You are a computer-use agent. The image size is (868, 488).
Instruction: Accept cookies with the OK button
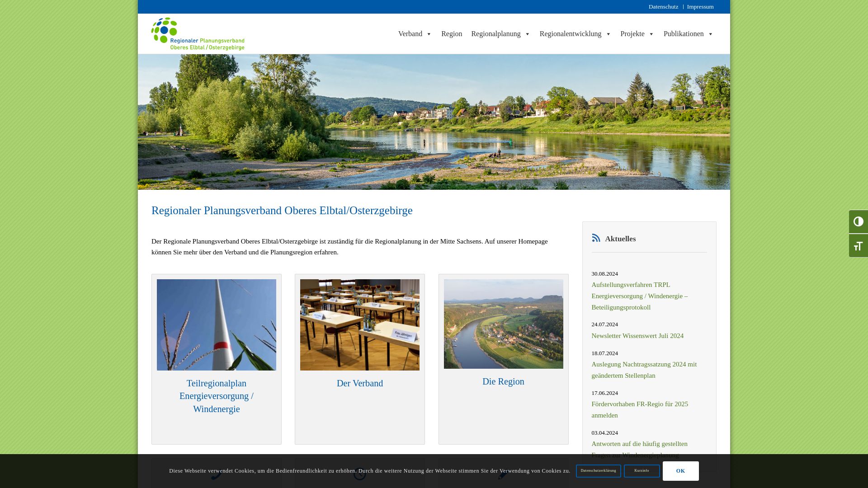coord(680,471)
